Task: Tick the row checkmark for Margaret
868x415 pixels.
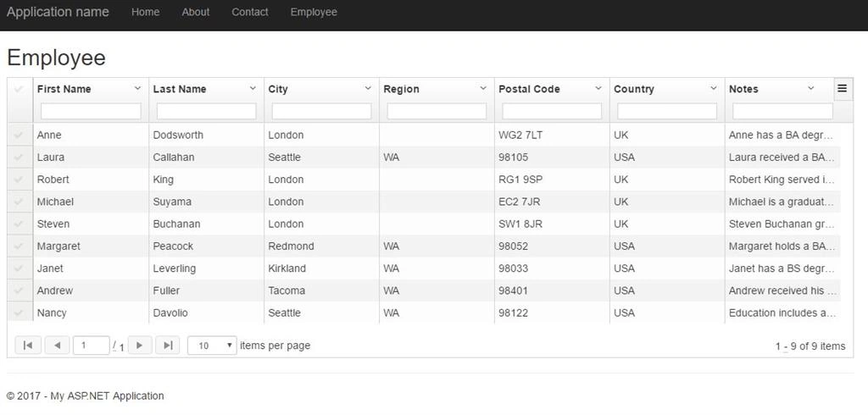Action: (x=19, y=246)
